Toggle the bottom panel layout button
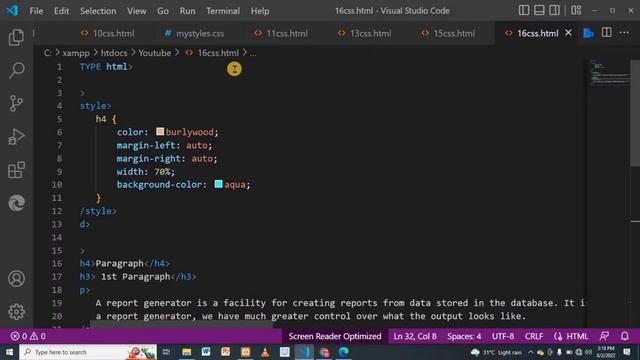Viewport: 640px width, 360px height. coord(539,10)
